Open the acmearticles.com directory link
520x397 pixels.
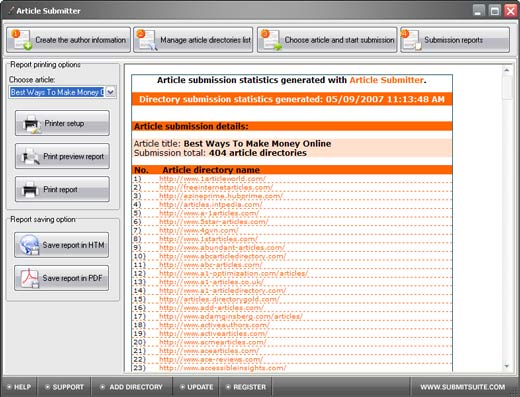coord(213,342)
